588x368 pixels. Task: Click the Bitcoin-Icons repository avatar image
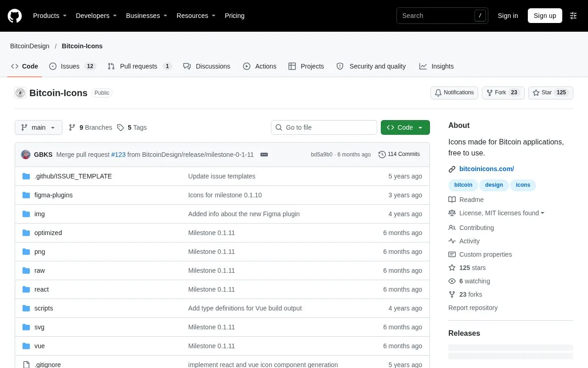pos(20,93)
